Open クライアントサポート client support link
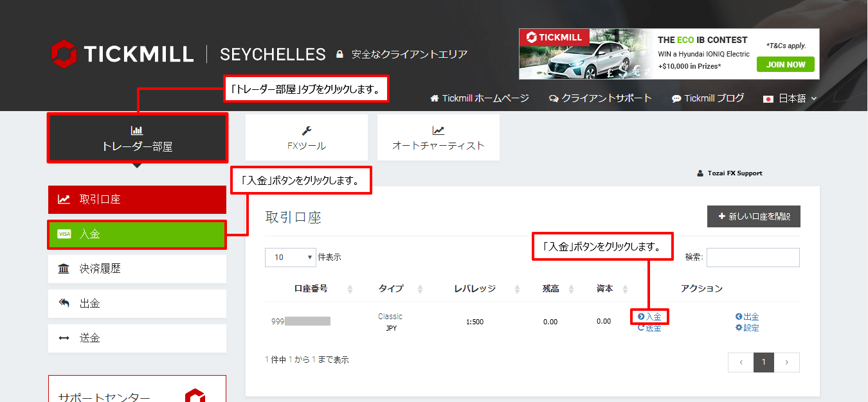The width and height of the screenshot is (868, 402). click(601, 98)
